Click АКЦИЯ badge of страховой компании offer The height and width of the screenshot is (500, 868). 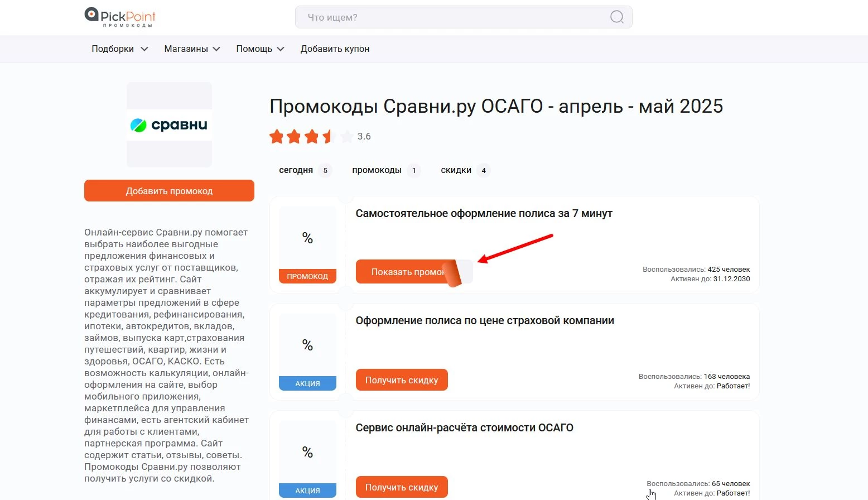(x=307, y=383)
